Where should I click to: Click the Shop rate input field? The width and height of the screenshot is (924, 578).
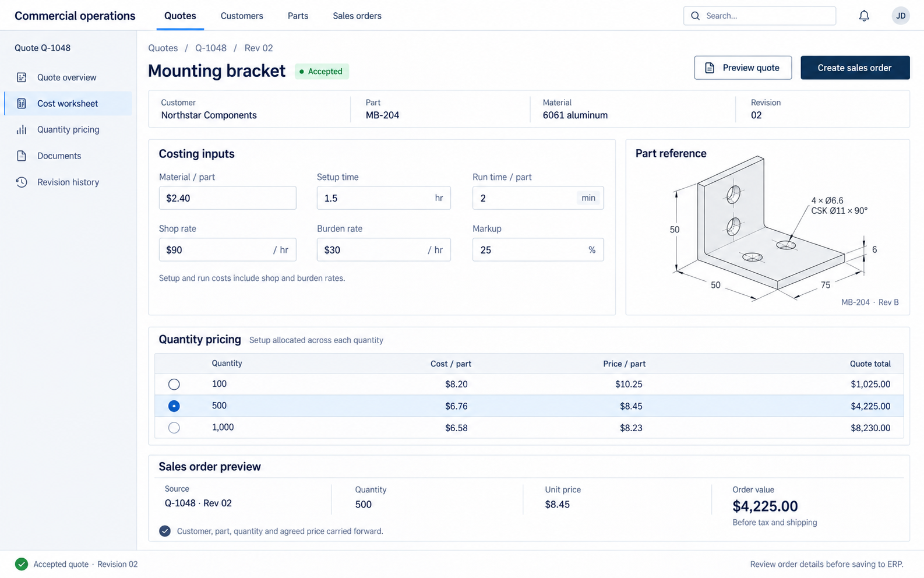pos(228,250)
